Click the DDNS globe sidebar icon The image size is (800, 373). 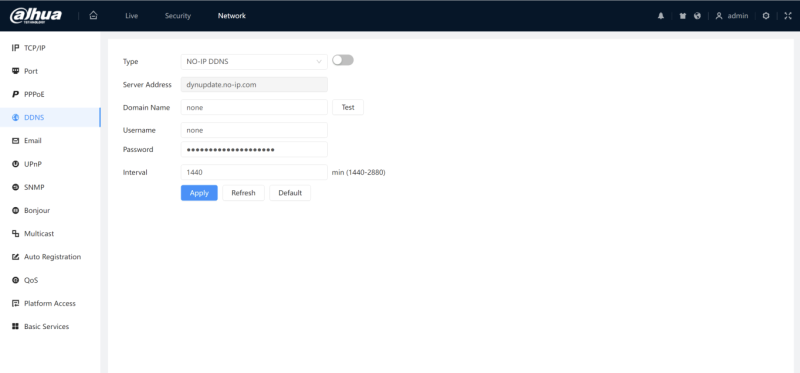point(15,117)
